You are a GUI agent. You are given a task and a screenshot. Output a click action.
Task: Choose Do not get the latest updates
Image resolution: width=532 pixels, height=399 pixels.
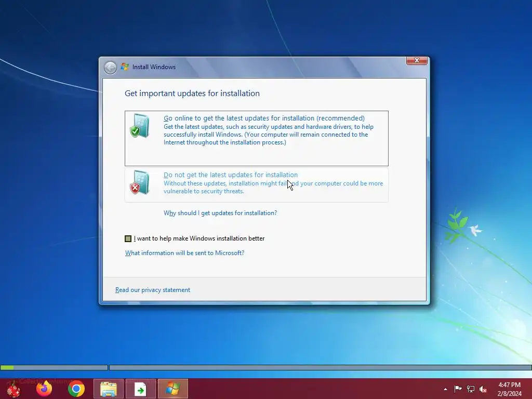257,185
